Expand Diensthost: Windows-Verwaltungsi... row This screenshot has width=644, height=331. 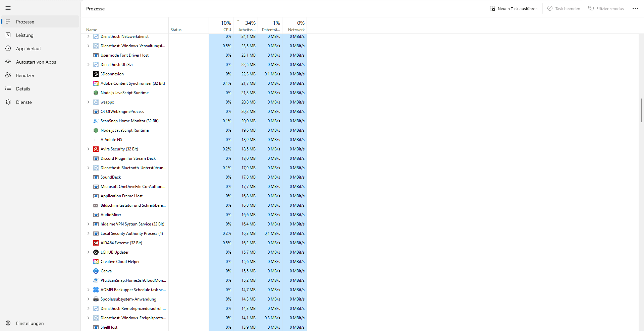coord(88,46)
